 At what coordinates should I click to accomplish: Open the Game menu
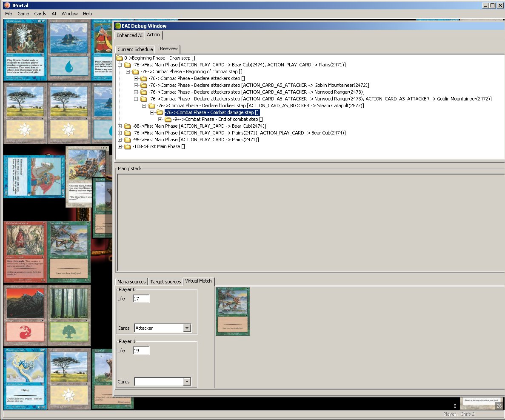coord(23,14)
